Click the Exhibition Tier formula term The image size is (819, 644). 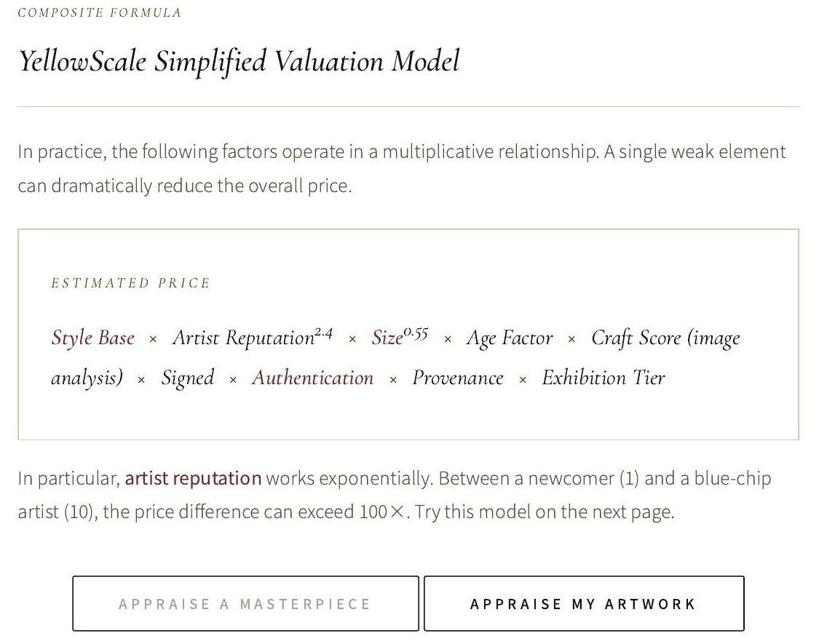point(604,378)
